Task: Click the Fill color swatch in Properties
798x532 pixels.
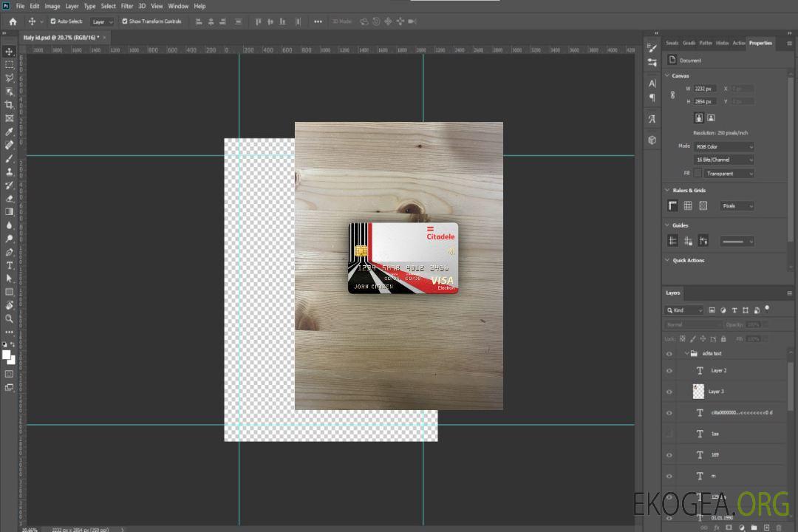Action: point(698,173)
